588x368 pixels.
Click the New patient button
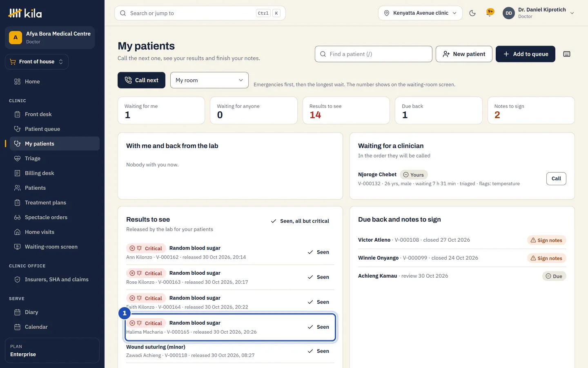[x=464, y=54]
